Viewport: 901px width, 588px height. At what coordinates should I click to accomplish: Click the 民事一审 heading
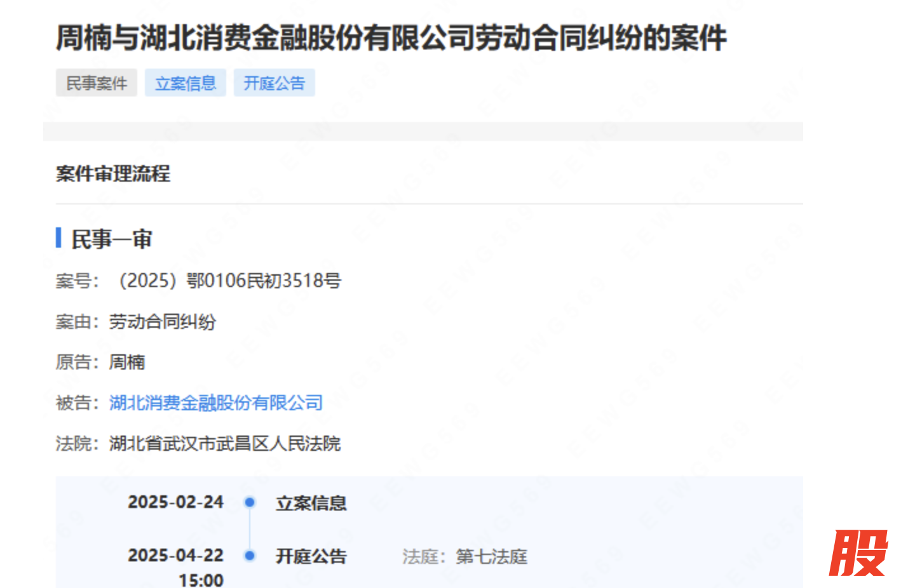pyautogui.click(x=112, y=239)
